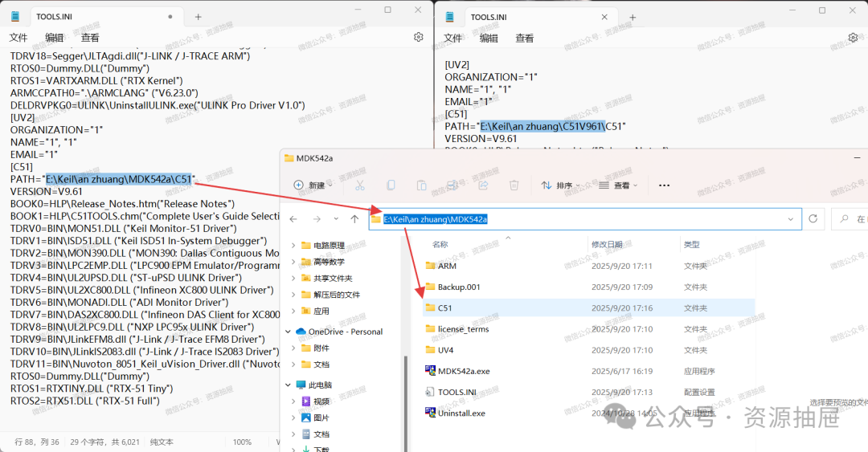The image size is (868, 452).
Task: Select the license_terms folder
Action: (x=590, y=329)
